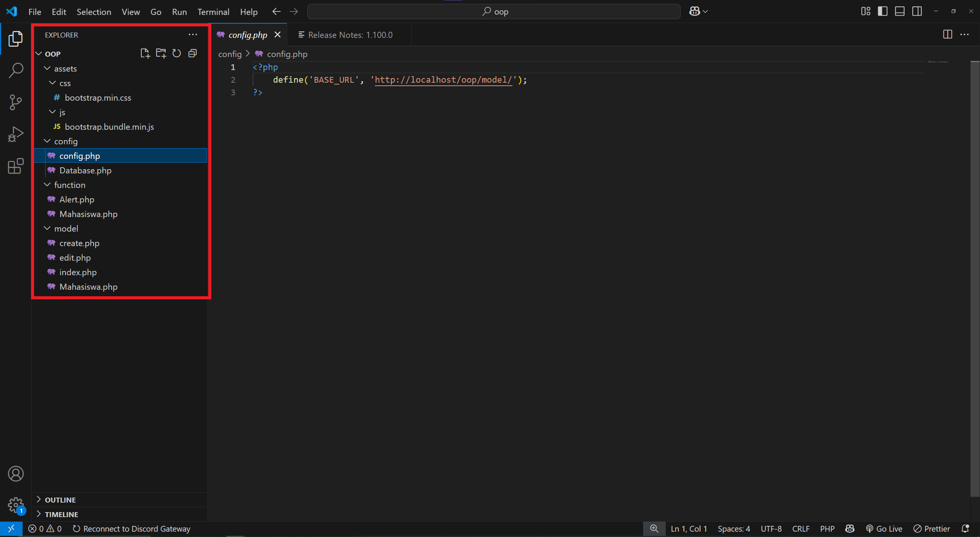
Task: Toggle the Primary Side Bar visibility
Action: (x=882, y=11)
